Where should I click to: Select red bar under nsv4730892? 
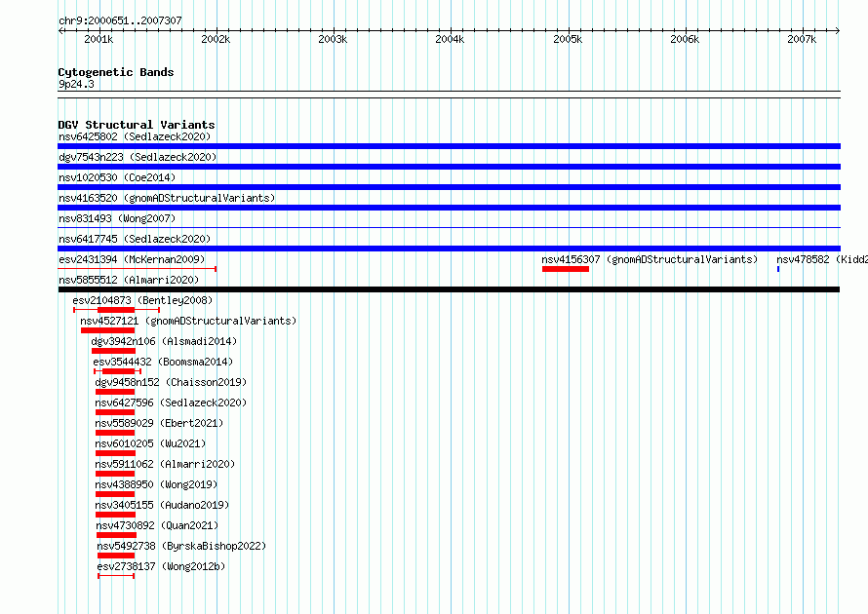click(x=116, y=535)
